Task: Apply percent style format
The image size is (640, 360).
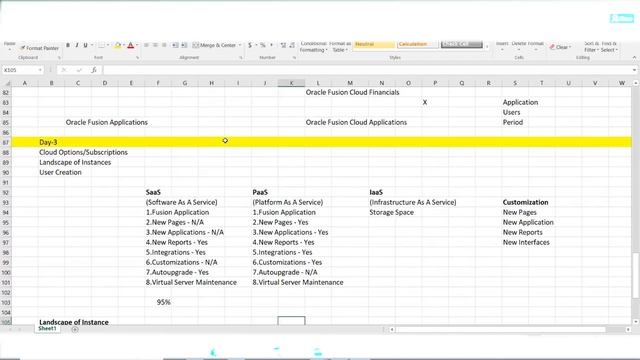Action: point(263,45)
